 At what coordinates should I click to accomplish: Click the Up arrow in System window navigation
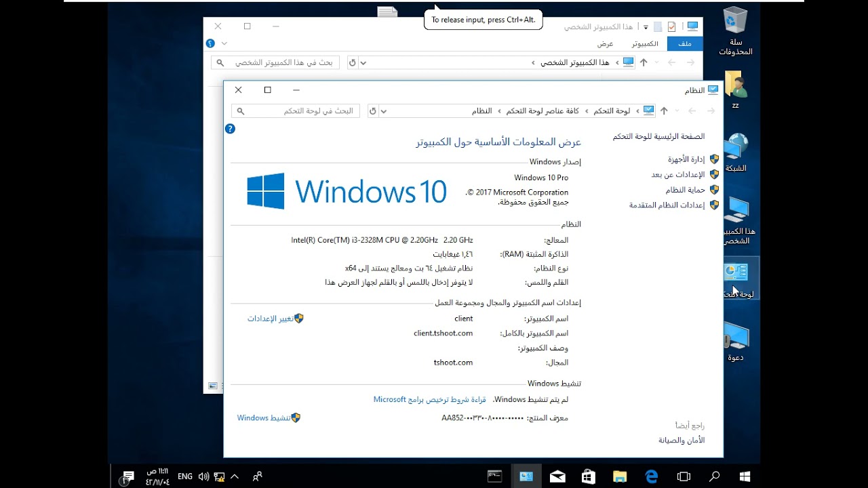point(664,111)
